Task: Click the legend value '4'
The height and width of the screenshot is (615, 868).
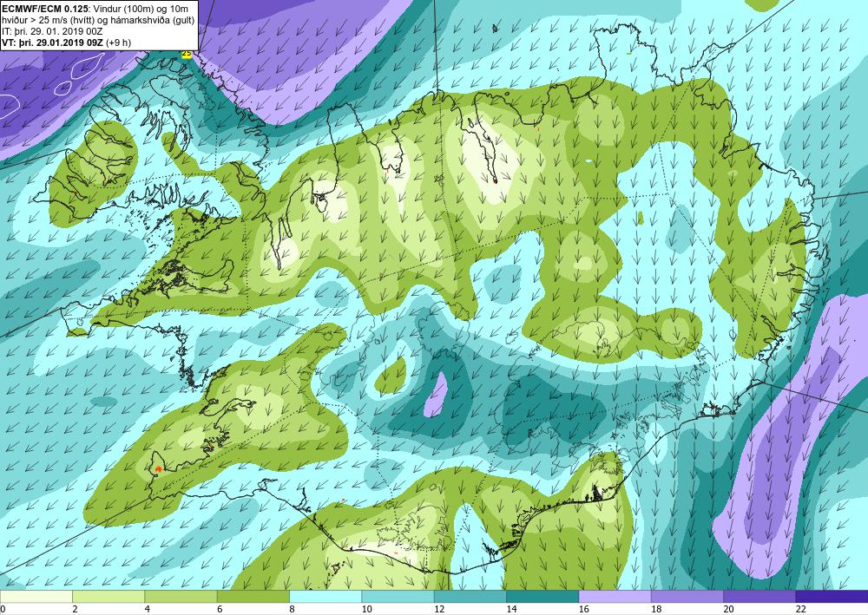Action: coord(148,610)
